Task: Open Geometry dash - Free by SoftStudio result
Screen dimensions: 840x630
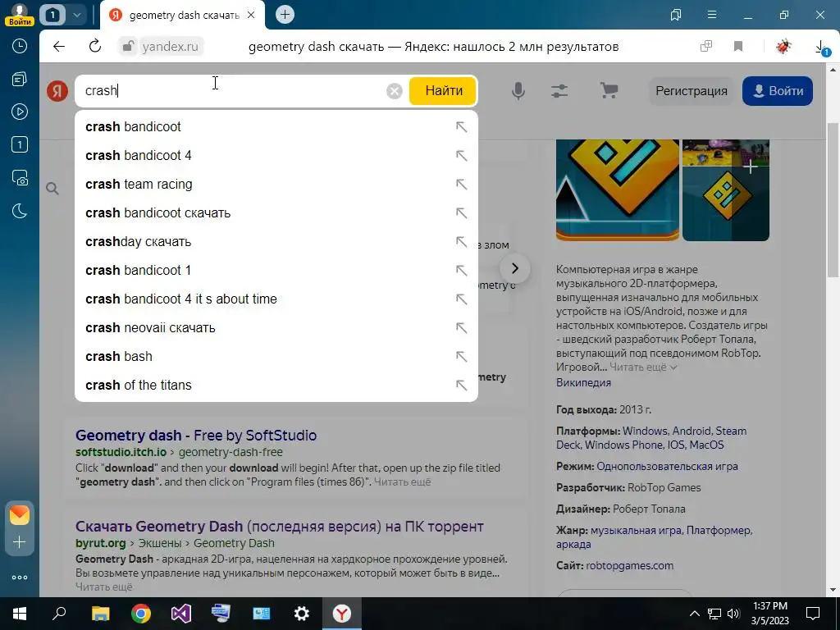Action: pyautogui.click(x=196, y=435)
